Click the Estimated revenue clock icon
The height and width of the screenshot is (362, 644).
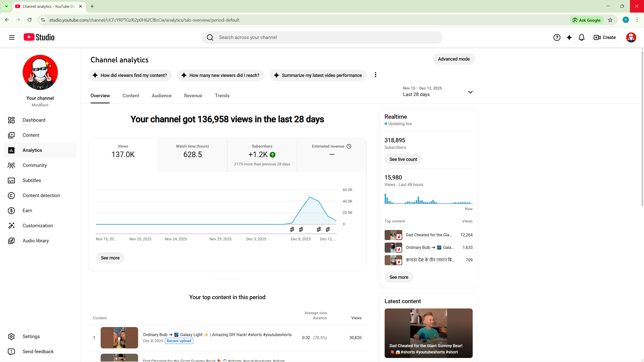pyautogui.click(x=349, y=146)
